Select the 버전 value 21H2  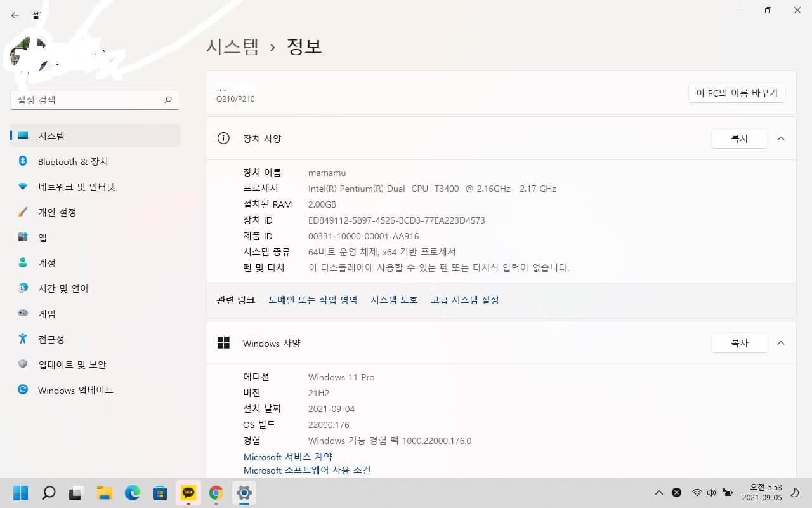point(318,393)
